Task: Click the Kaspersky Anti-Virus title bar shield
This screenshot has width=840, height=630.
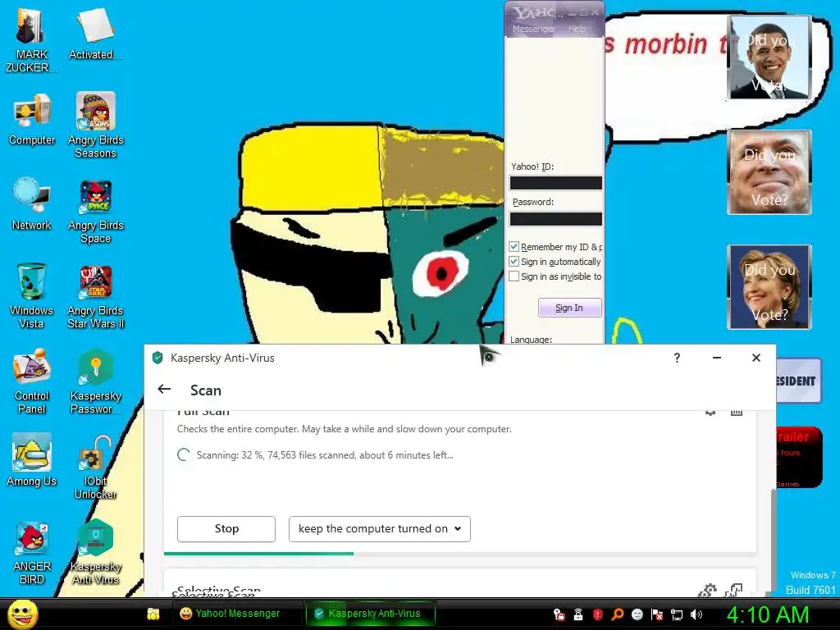Action: [x=157, y=358]
